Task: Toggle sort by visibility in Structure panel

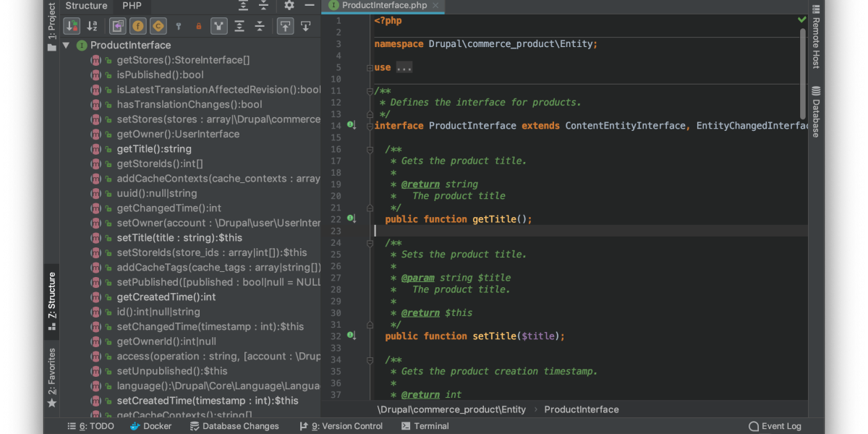Action: [x=72, y=25]
